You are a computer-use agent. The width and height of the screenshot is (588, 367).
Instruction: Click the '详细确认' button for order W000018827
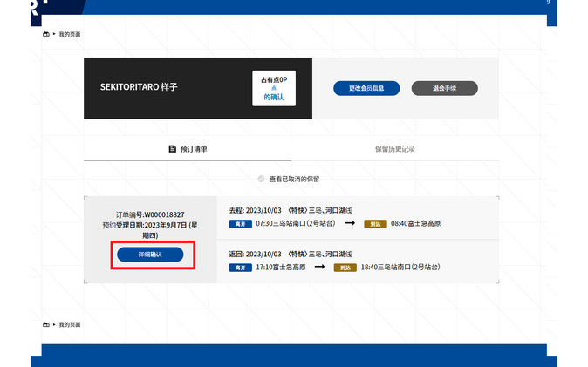click(x=150, y=255)
